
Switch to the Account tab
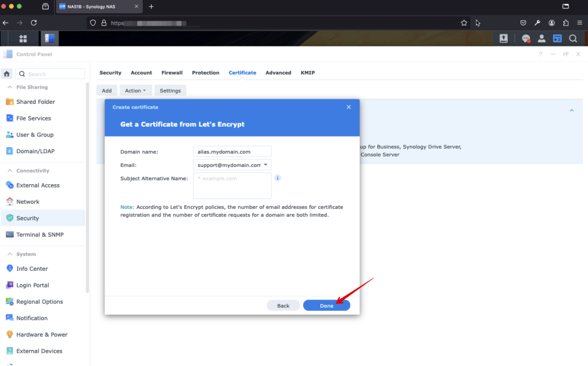(141, 73)
